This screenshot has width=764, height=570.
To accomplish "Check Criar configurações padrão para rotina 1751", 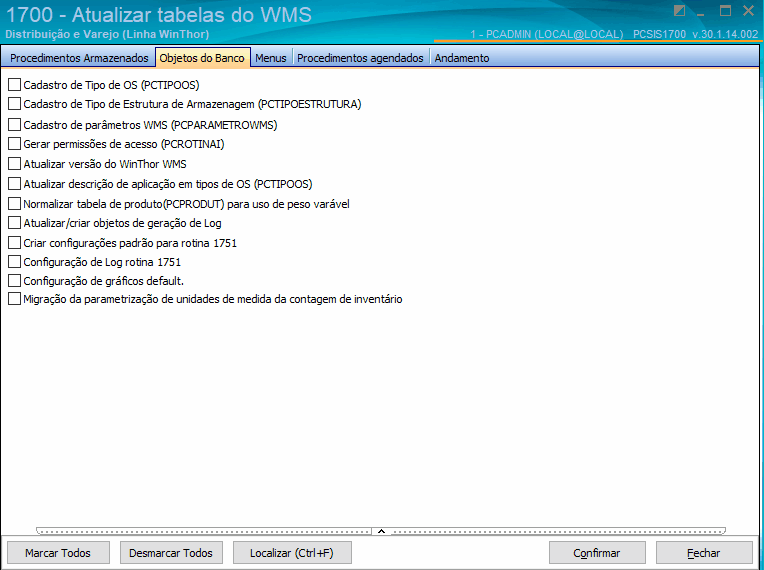I will (x=15, y=243).
